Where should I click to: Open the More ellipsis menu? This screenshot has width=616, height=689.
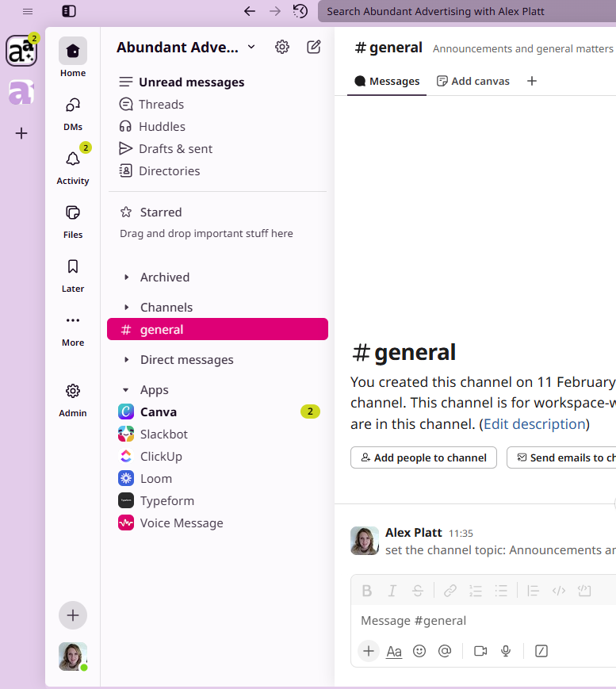point(73,330)
